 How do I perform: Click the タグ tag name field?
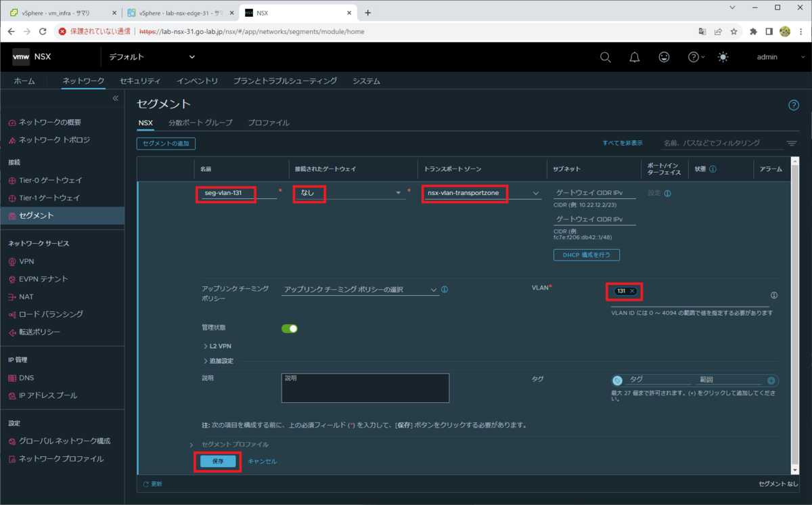tap(660, 380)
